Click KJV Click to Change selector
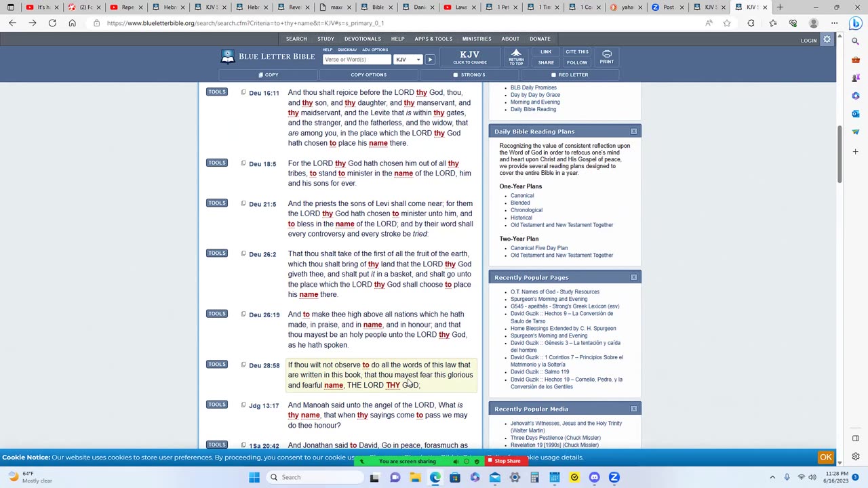The image size is (868, 488). 470,57
